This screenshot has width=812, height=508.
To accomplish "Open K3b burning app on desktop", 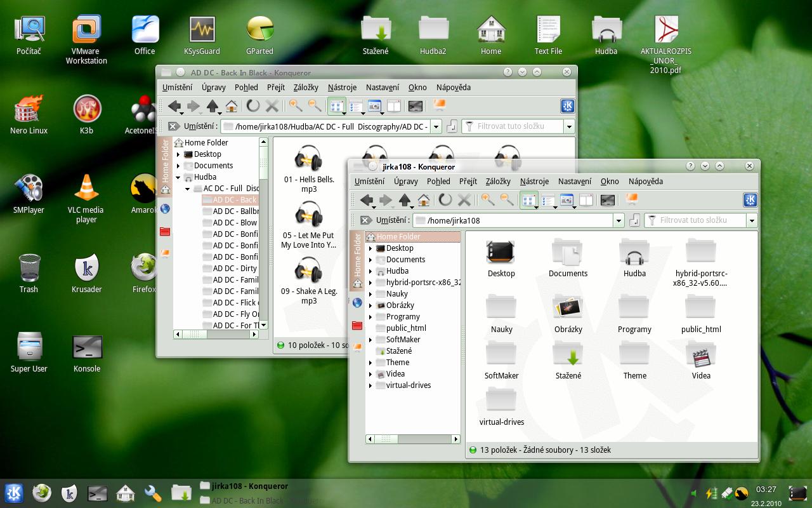I will click(87, 115).
